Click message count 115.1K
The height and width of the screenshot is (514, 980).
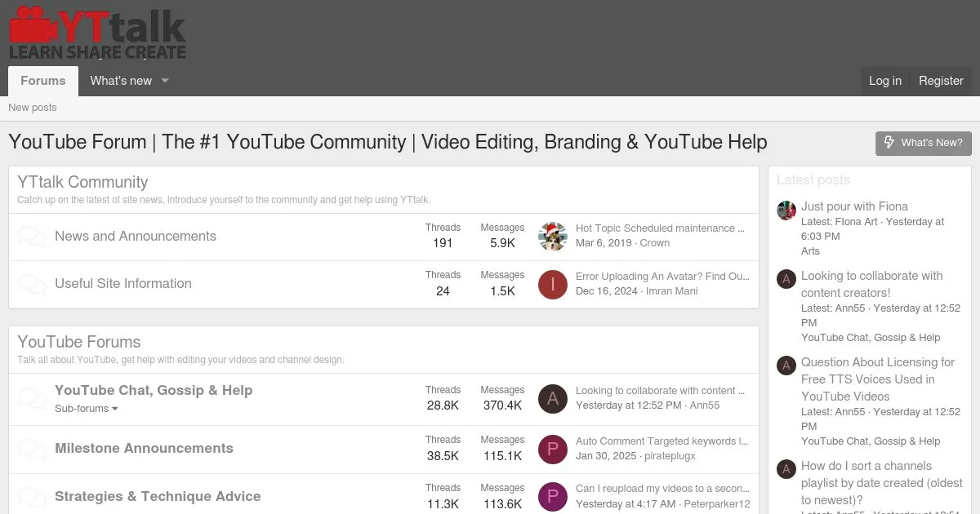pos(502,456)
